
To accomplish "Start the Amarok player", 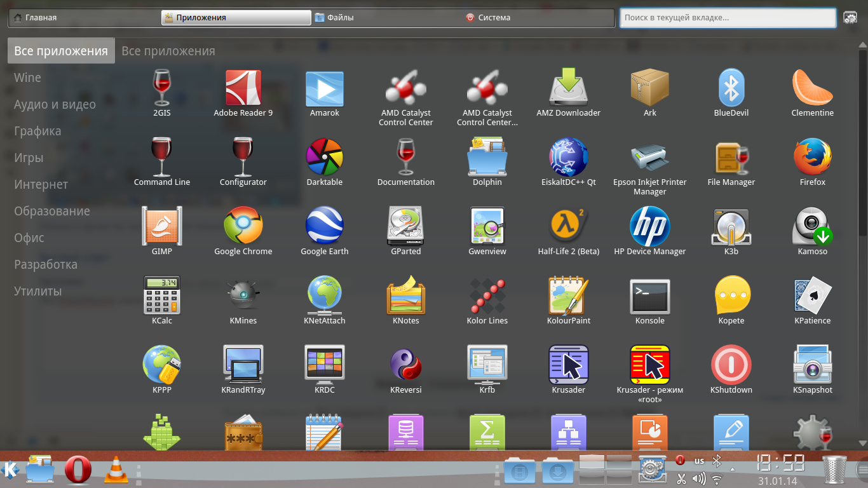I will [x=325, y=88].
